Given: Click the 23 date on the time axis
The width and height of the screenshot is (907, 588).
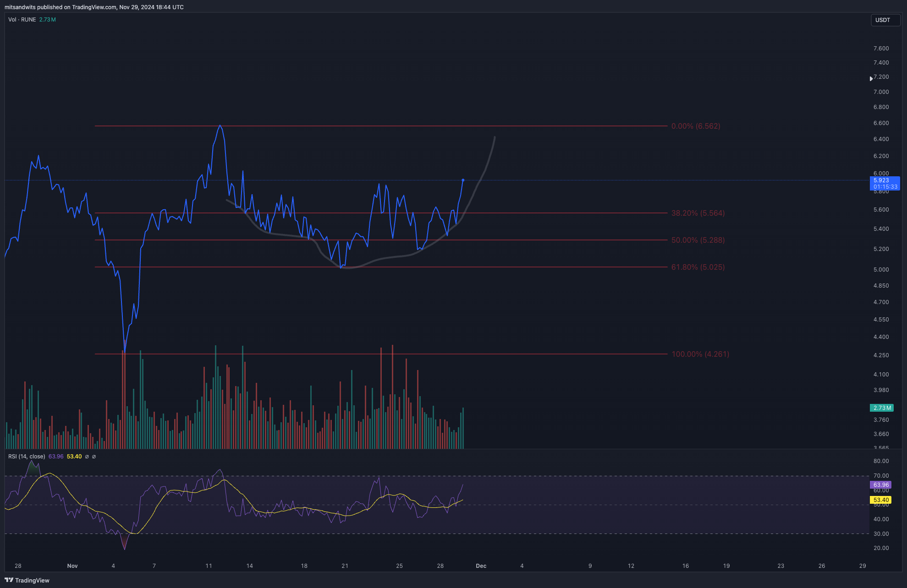Looking at the screenshot, I should click(x=781, y=566).
